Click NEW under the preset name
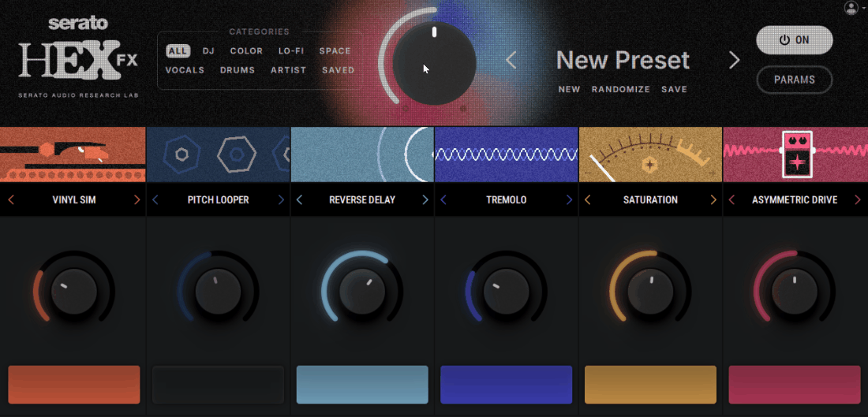This screenshot has width=868, height=417. coord(569,89)
